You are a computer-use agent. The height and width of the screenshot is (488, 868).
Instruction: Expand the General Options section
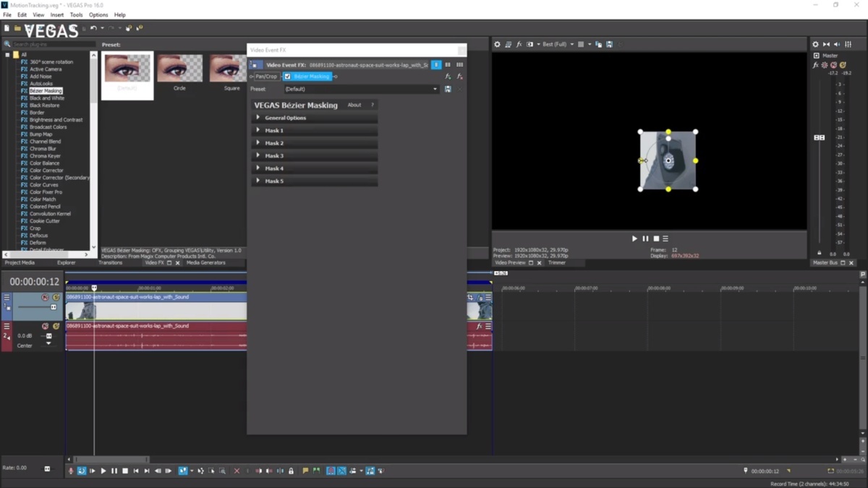pos(258,118)
